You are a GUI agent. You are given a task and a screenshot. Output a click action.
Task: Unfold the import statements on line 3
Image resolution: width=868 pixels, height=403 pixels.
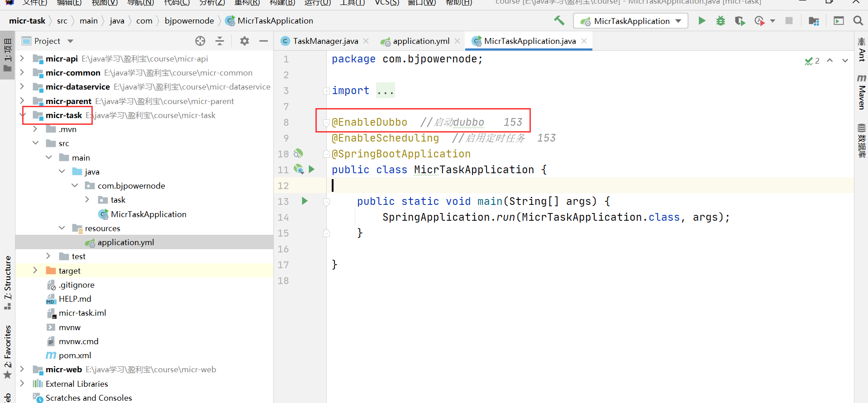coord(326,91)
